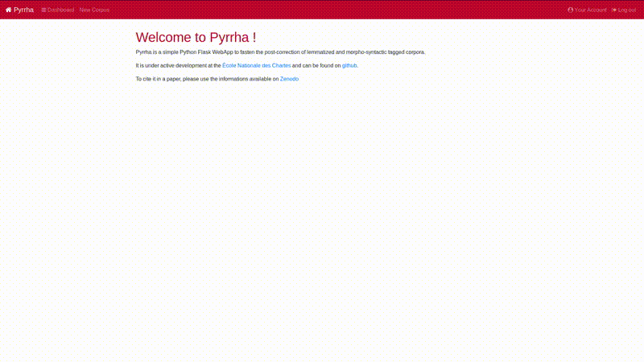Screen dimensions: 644x362
Task: Click the text 'To cite it in a paper'
Action: tap(158, 79)
